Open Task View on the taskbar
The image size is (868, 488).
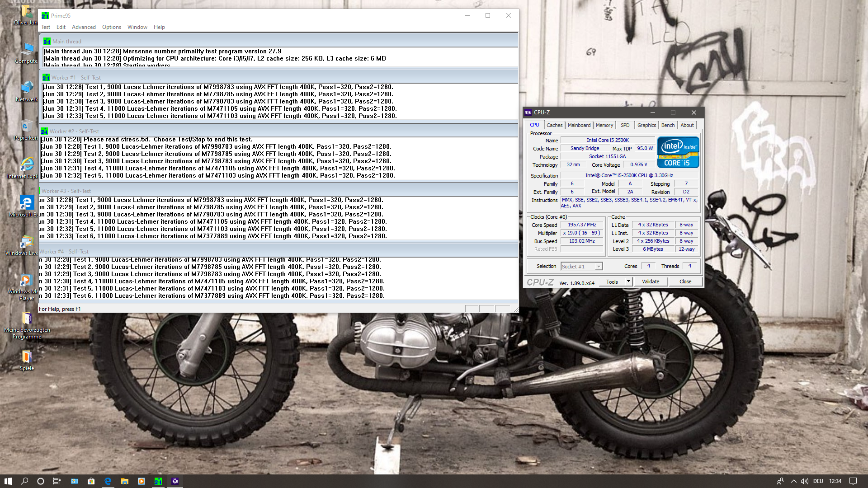57,481
